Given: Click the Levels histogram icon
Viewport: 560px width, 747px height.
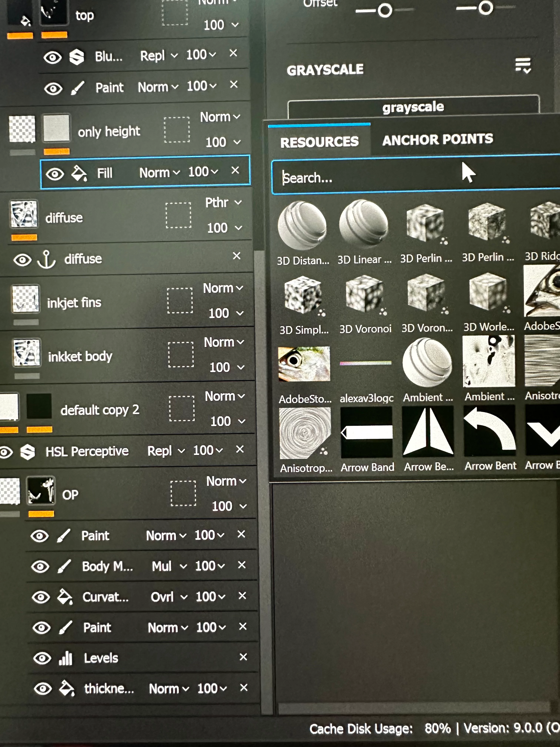Looking at the screenshot, I should (x=66, y=658).
